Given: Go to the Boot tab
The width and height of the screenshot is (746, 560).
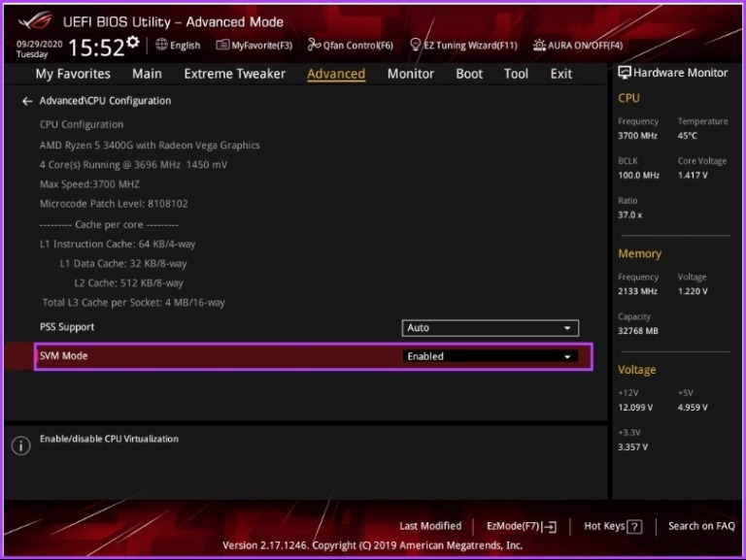Looking at the screenshot, I should coord(469,74).
